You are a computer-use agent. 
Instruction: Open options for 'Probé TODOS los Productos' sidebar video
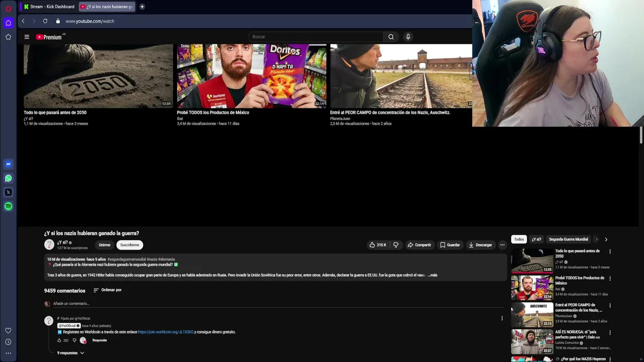[x=610, y=279]
